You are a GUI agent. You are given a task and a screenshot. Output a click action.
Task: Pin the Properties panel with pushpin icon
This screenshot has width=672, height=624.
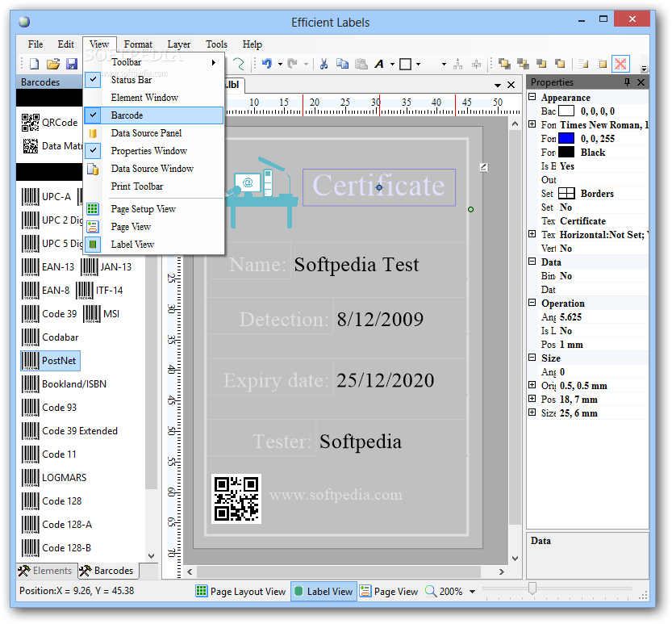click(x=627, y=82)
